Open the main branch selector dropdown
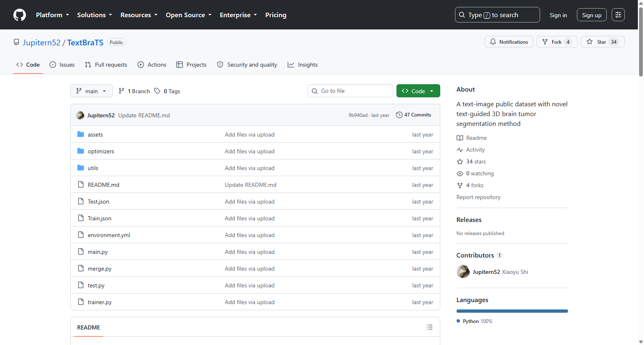Screen dimensions: 644x345 click(92, 91)
